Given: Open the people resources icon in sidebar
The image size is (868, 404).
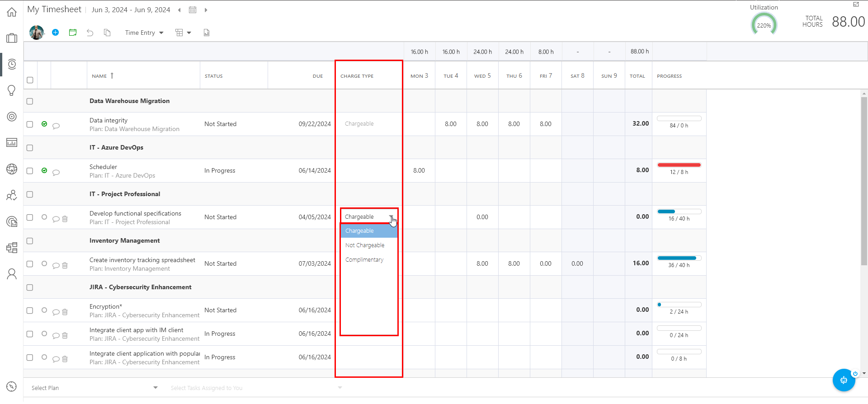Looking at the screenshot, I should pyautogui.click(x=12, y=195).
